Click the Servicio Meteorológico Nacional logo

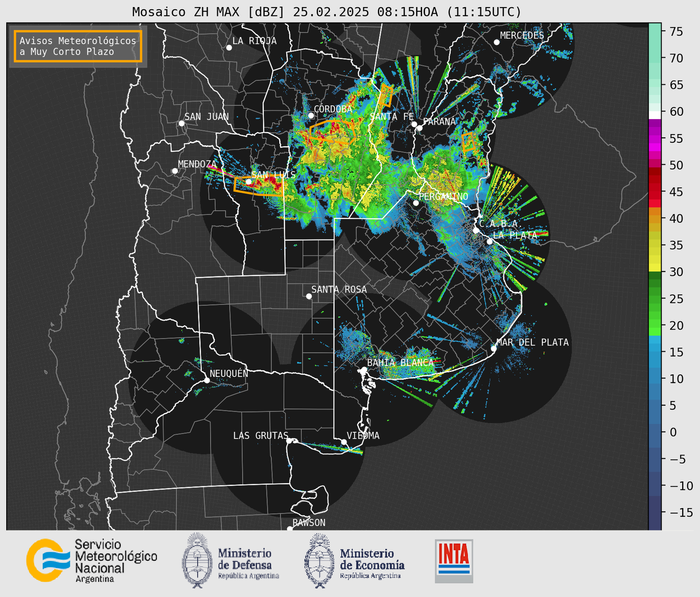(92, 561)
